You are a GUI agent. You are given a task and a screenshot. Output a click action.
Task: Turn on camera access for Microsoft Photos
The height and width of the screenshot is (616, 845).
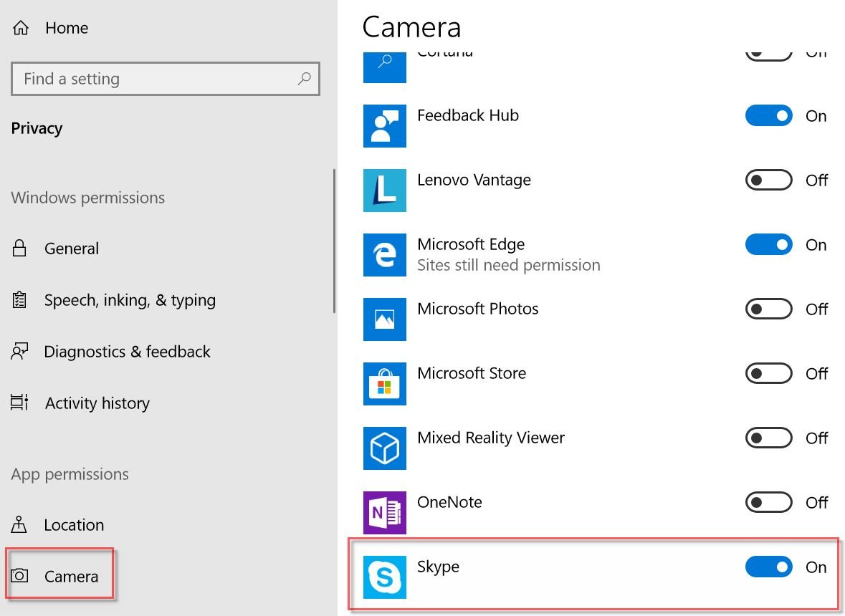[x=768, y=309]
